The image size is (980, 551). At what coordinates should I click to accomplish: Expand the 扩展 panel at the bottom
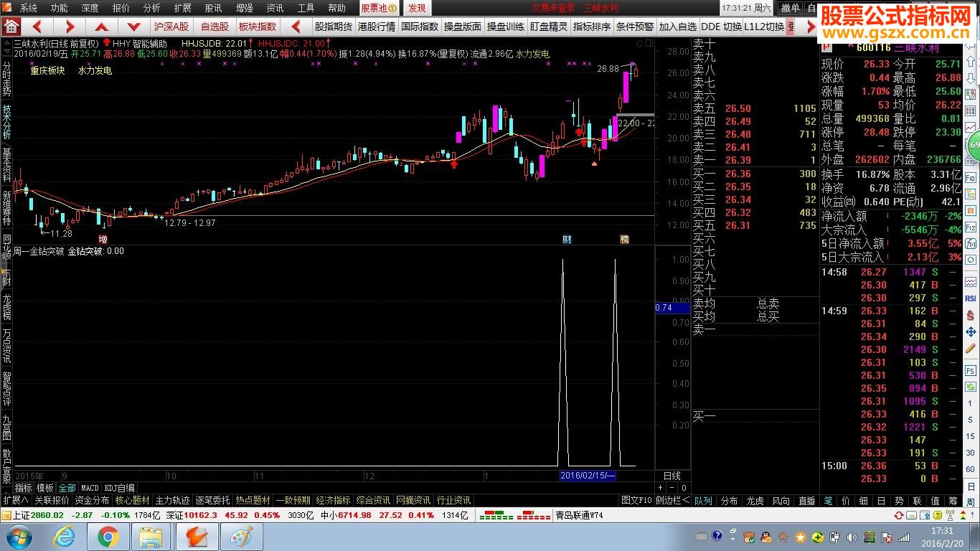pos(16,500)
